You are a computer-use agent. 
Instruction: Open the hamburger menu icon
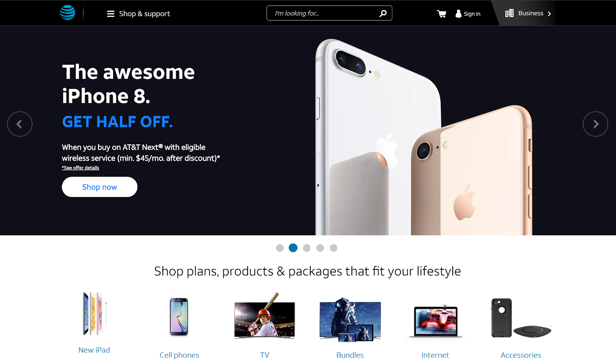tap(110, 14)
